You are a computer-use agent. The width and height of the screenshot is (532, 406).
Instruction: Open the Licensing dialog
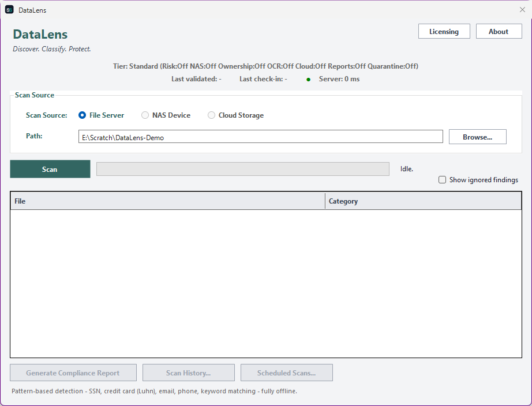point(444,31)
